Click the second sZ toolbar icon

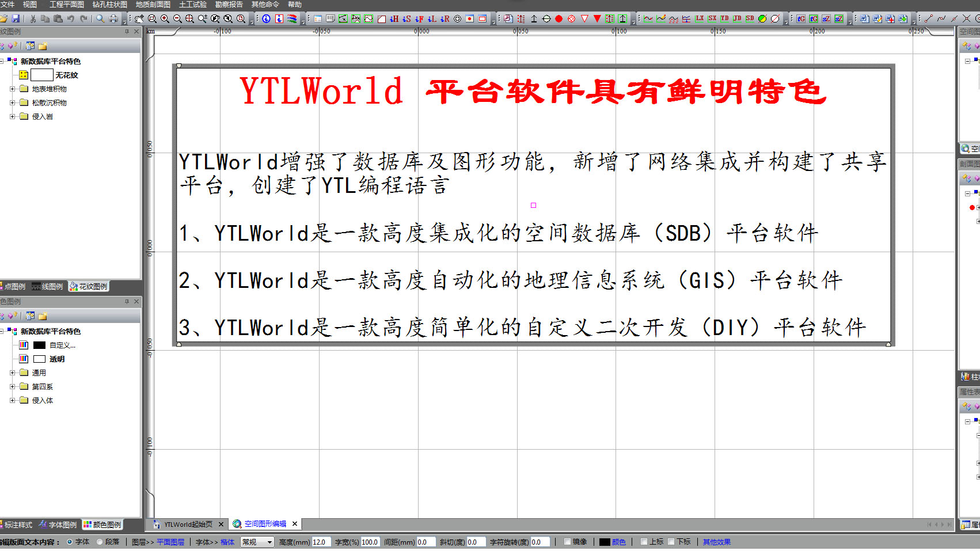(x=839, y=19)
